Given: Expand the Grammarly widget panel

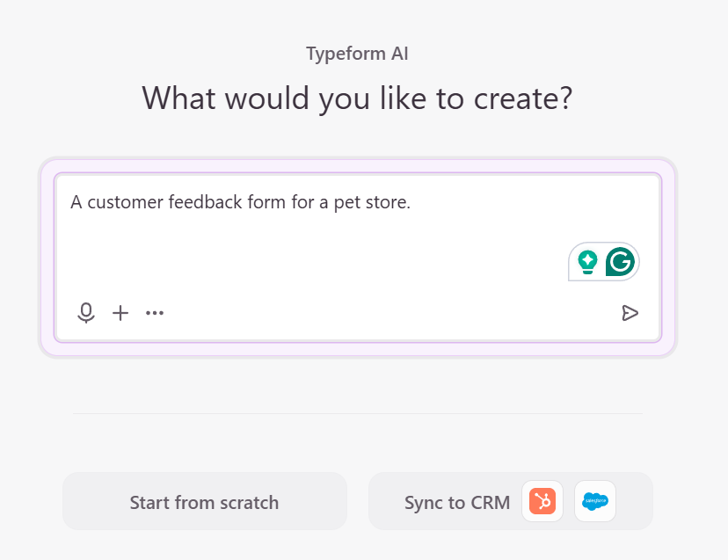Looking at the screenshot, I should point(603,261).
